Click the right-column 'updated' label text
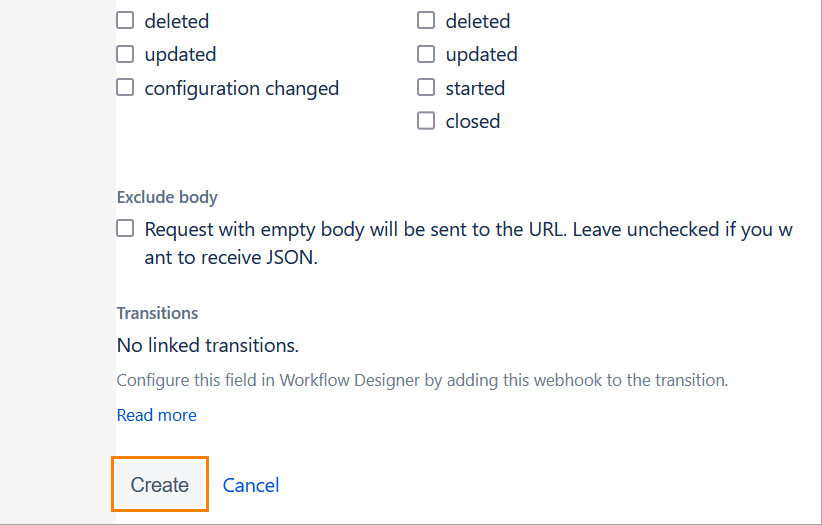Viewport: 822px width, 525px height. click(482, 54)
